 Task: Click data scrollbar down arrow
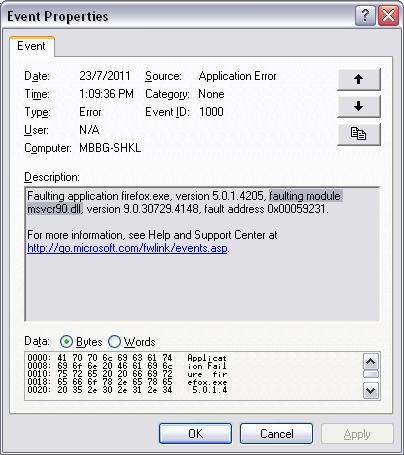(371, 390)
